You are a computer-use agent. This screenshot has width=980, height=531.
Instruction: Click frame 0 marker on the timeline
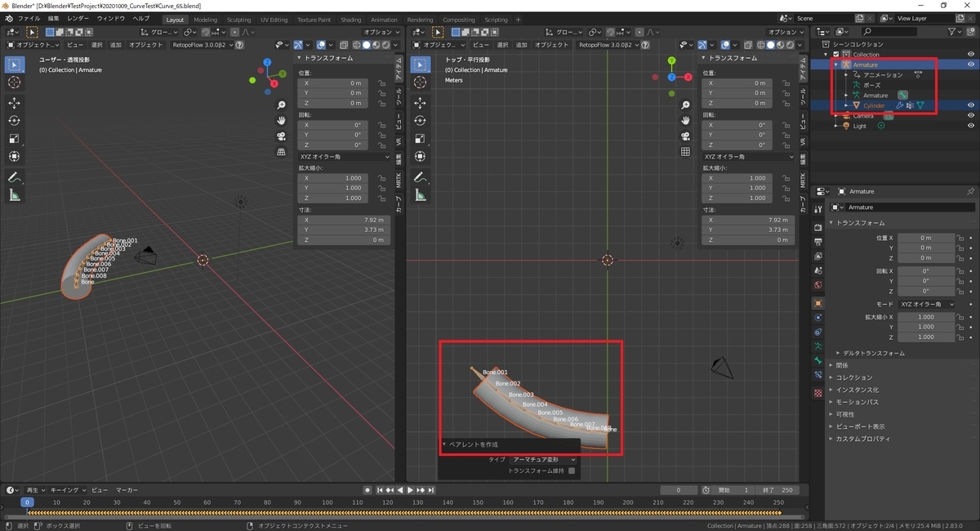click(27, 502)
